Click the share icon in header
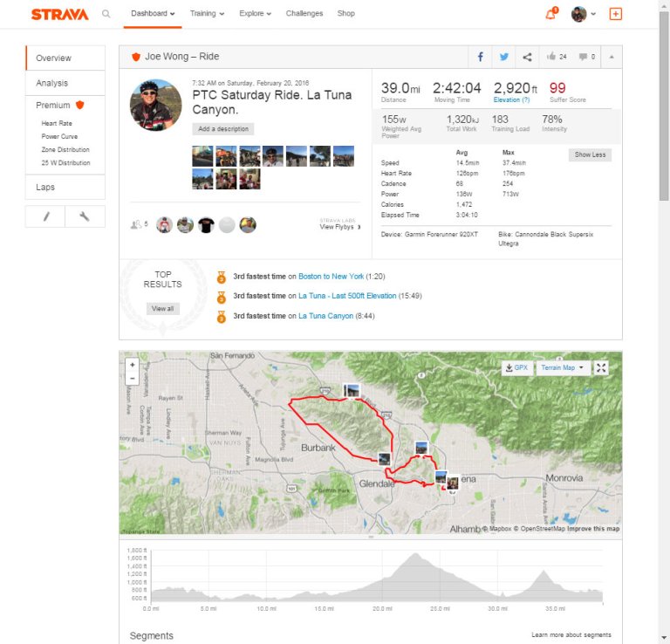The width and height of the screenshot is (670, 644). tap(527, 57)
